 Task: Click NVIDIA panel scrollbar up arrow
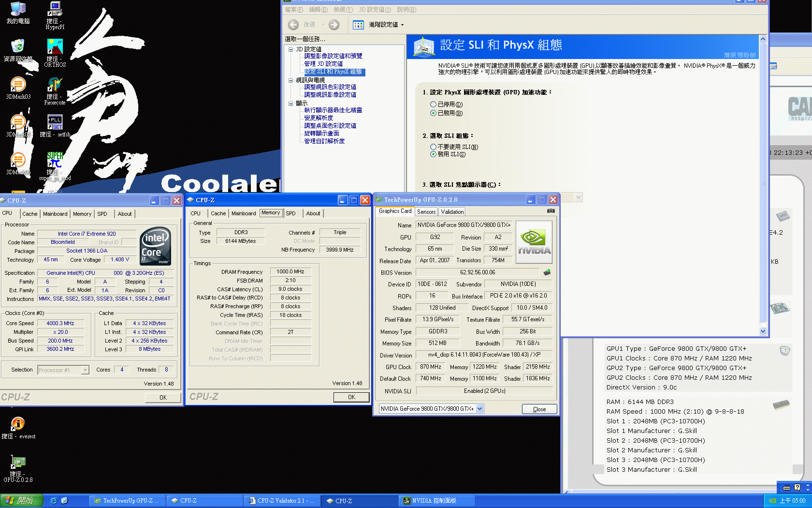click(x=763, y=39)
